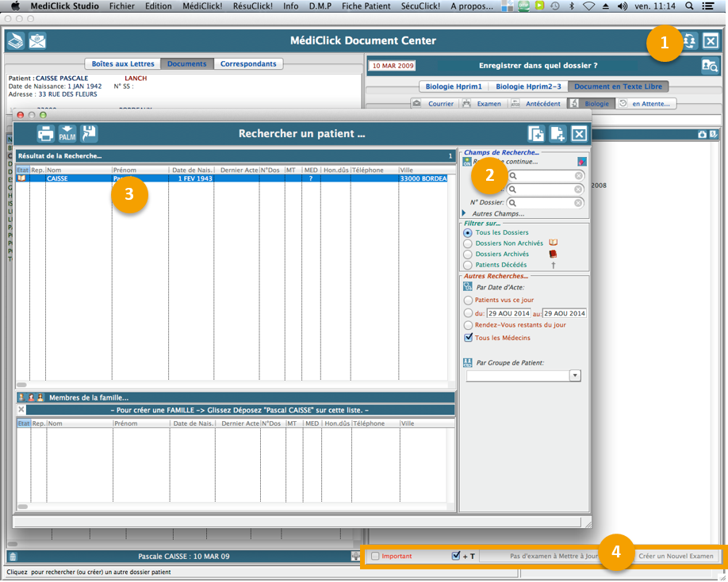The image size is (728, 582).
Task: Click the PALM export icon
Action: [x=67, y=133]
